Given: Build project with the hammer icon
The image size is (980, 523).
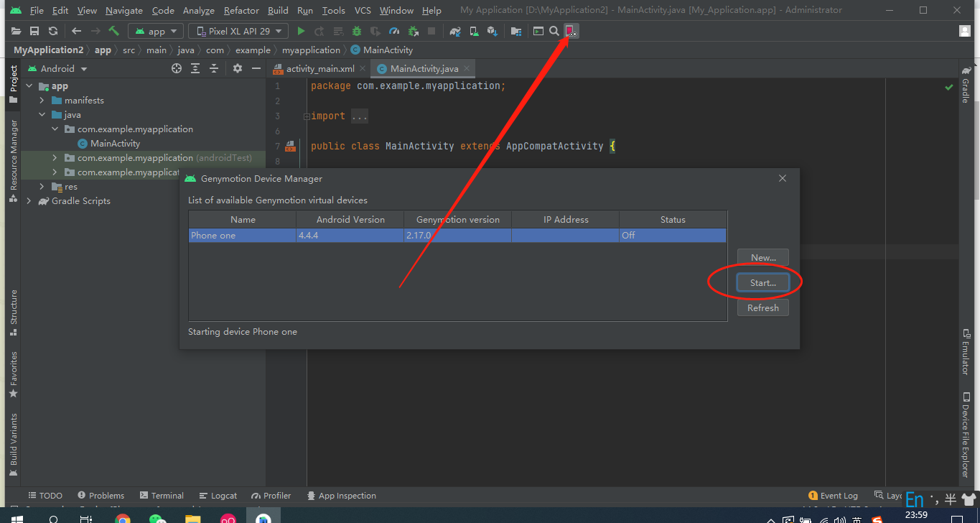Looking at the screenshot, I should pos(113,31).
